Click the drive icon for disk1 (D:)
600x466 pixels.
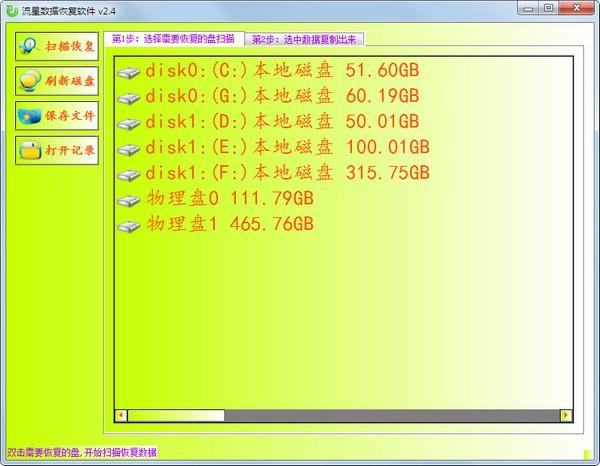(129, 123)
